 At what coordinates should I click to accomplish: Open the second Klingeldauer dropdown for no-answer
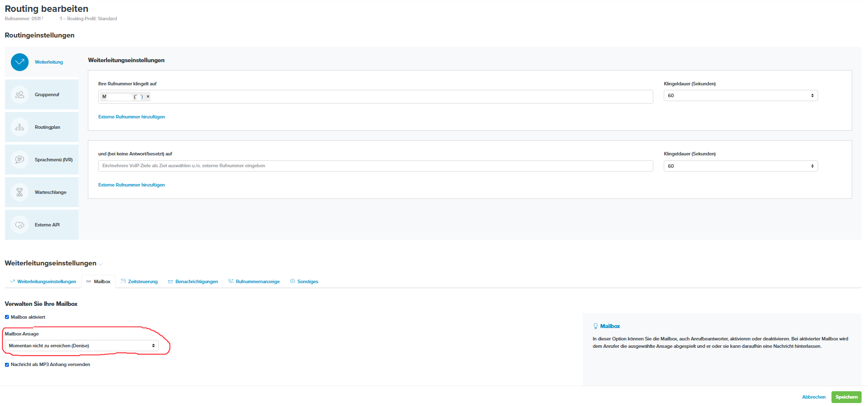click(x=740, y=166)
